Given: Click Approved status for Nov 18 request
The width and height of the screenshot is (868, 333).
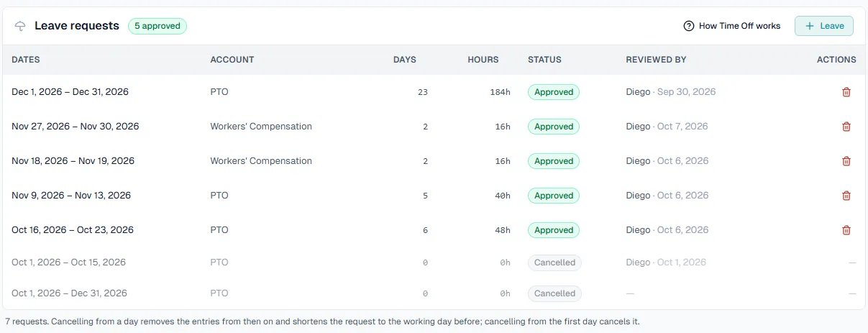Looking at the screenshot, I should point(554,161).
